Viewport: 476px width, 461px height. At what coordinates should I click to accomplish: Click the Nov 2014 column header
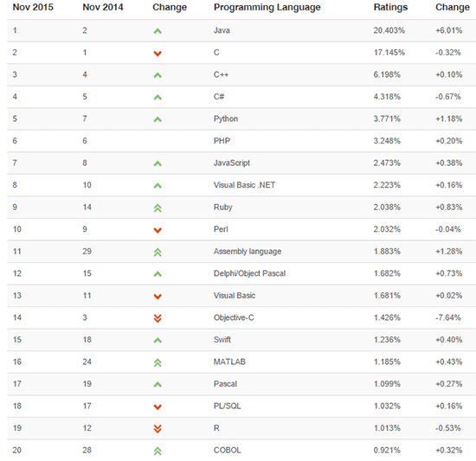coord(103,7)
